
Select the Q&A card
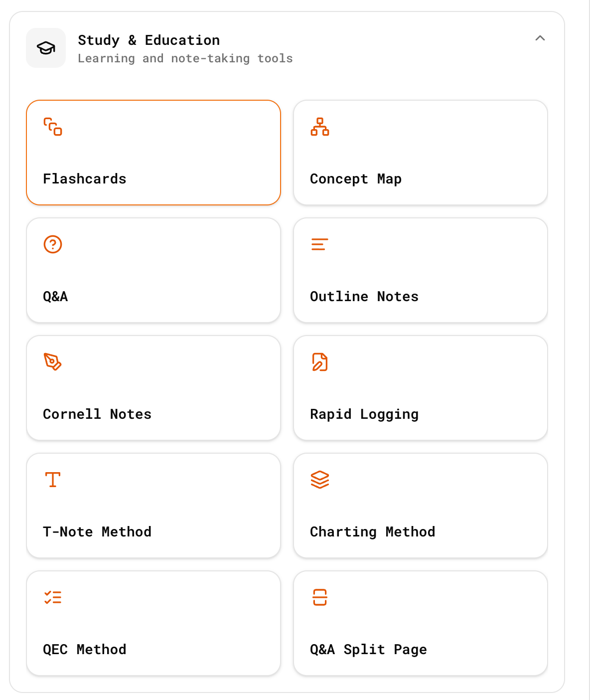point(153,270)
